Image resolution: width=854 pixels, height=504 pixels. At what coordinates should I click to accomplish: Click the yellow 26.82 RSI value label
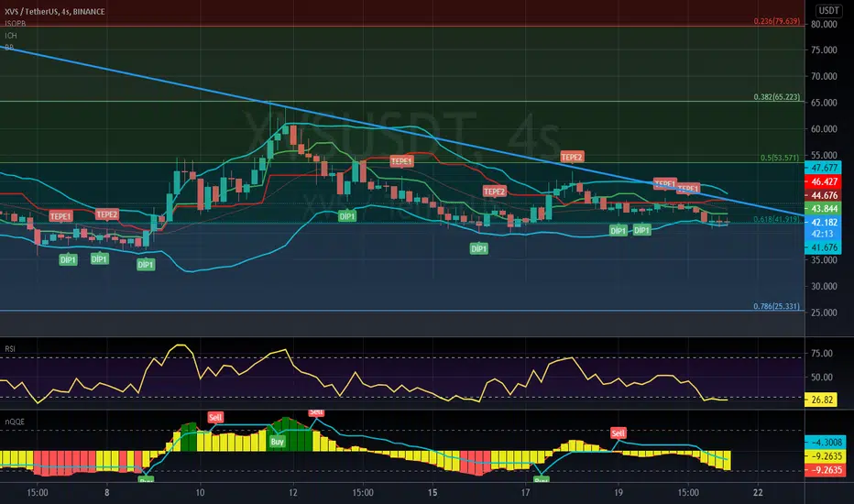[821, 400]
